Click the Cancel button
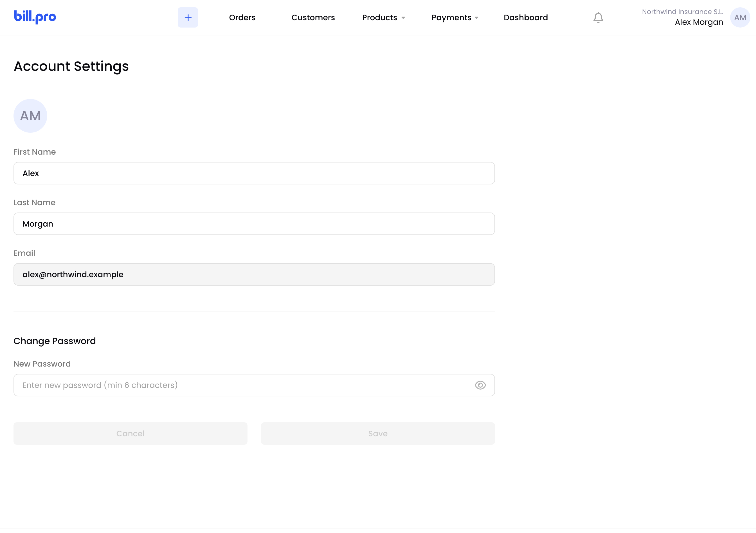This screenshot has height=533, width=756. click(x=130, y=433)
